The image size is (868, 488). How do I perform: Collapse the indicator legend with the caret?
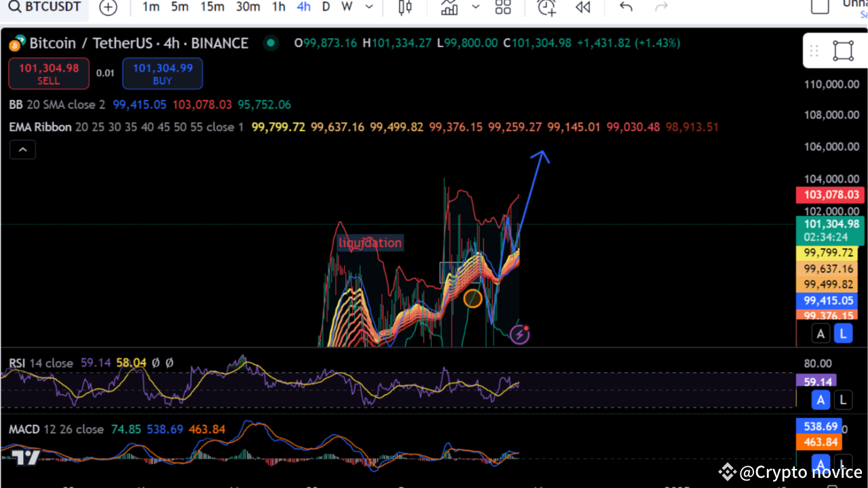tap(22, 149)
